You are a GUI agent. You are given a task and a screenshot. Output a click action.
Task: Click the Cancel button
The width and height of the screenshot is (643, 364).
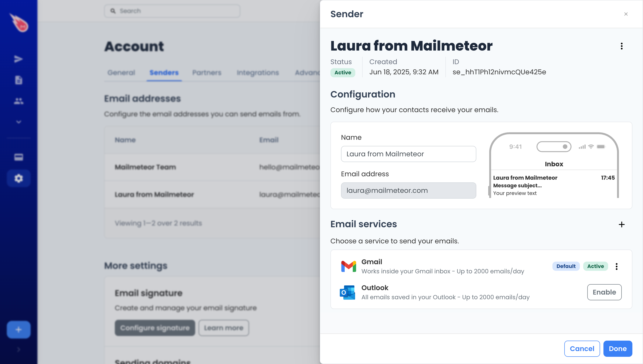[x=582, y=348]
